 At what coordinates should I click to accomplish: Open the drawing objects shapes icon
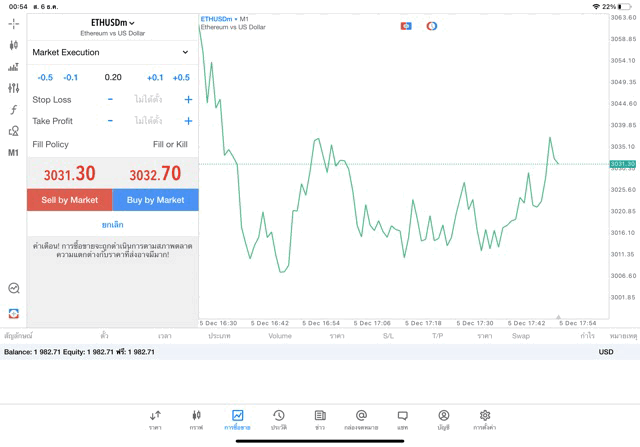point(14,131)
